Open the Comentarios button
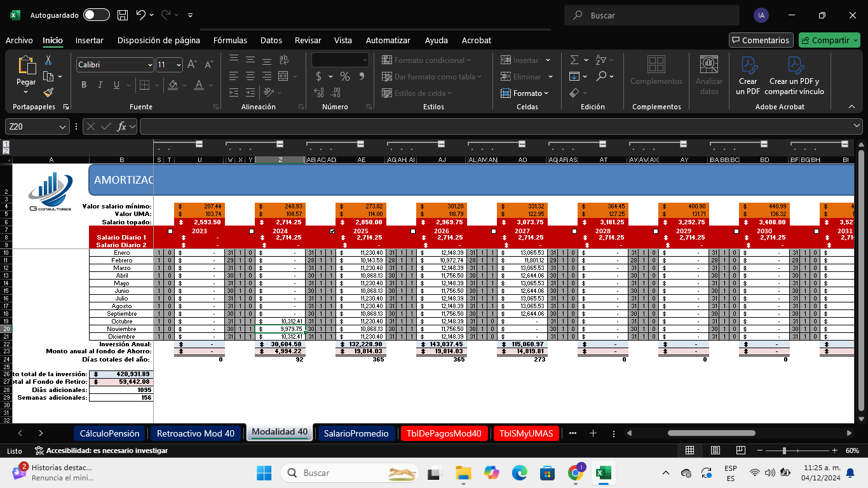868x488 pixels. pyautogui.click(x=761, y=40)
